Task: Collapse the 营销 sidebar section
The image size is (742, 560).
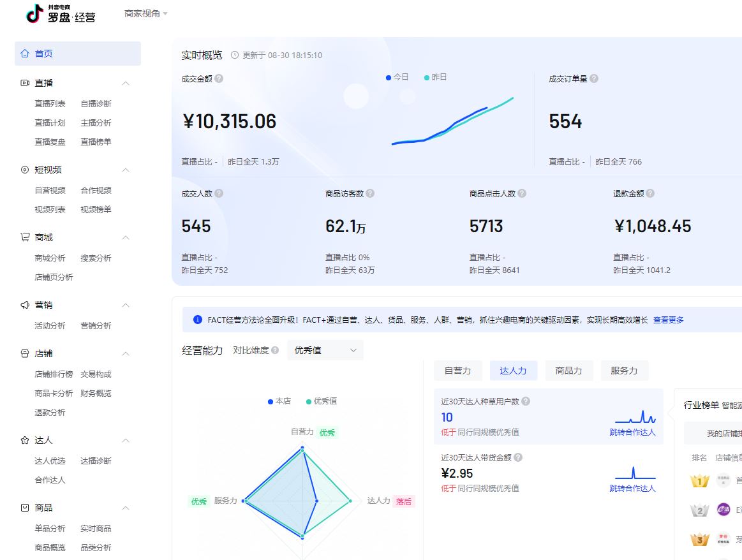Action: click(126, 305)
